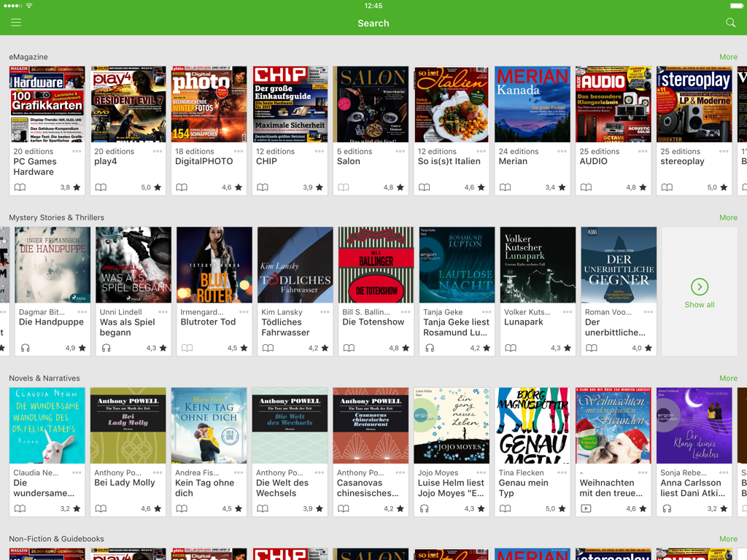Open More for Non-Fiction & Guidebooks

point(729,539)
